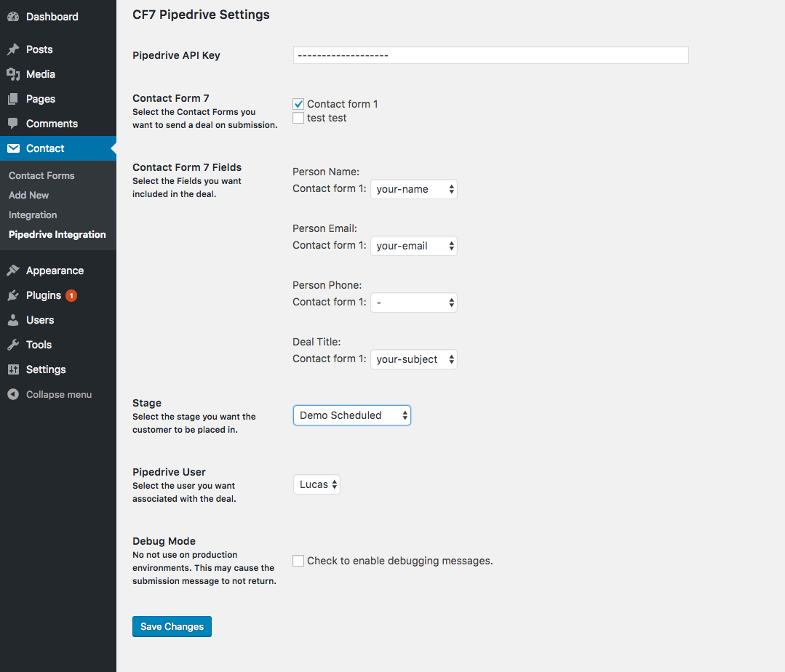Uncheck the Contact form 1 checkbox
785x672 pixels.
[298, 104]
